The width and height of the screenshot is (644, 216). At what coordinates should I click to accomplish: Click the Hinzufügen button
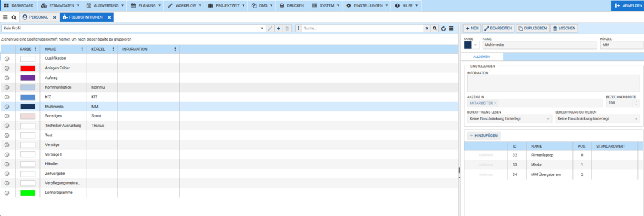pyautogui.click(x=484, y=136)
